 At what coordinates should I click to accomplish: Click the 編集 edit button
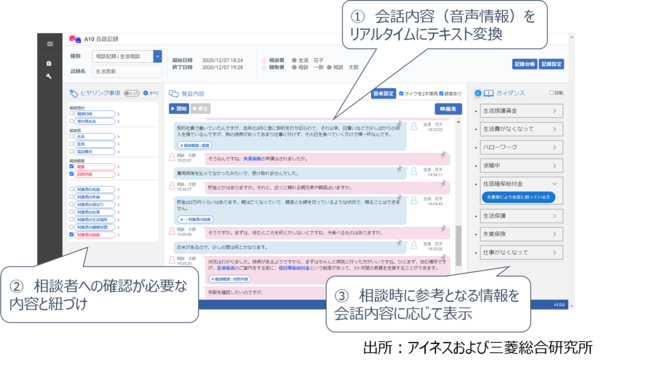point(448,109)
